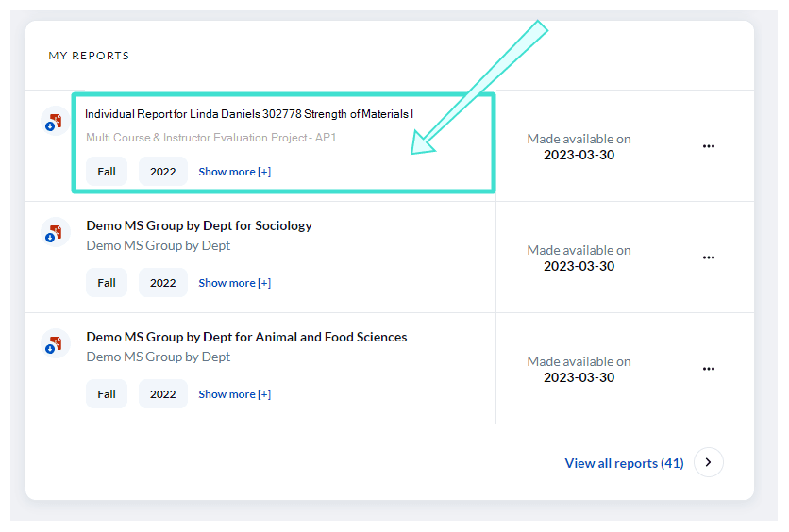The height and width of the screenshot is (532, 789).
Task: Open Demo MS Group for Animal and Food Sciences
Action: [x=246, y=337]
